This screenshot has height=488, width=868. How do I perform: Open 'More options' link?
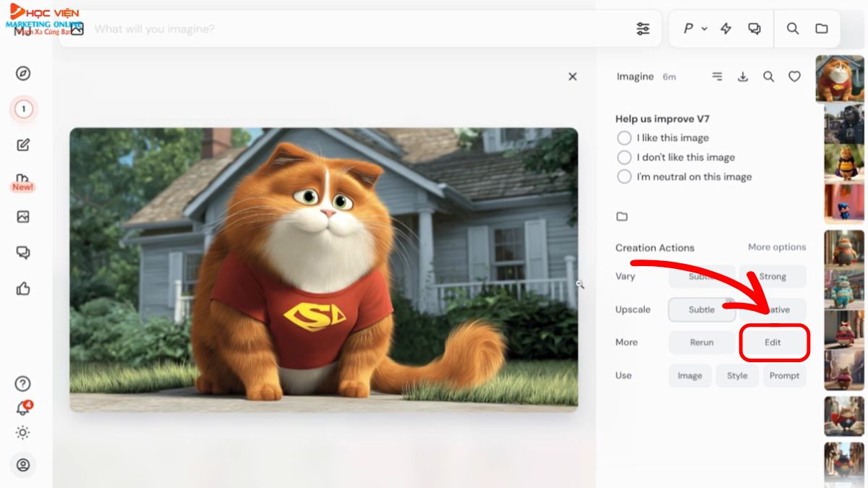click(x=777, y=247)
